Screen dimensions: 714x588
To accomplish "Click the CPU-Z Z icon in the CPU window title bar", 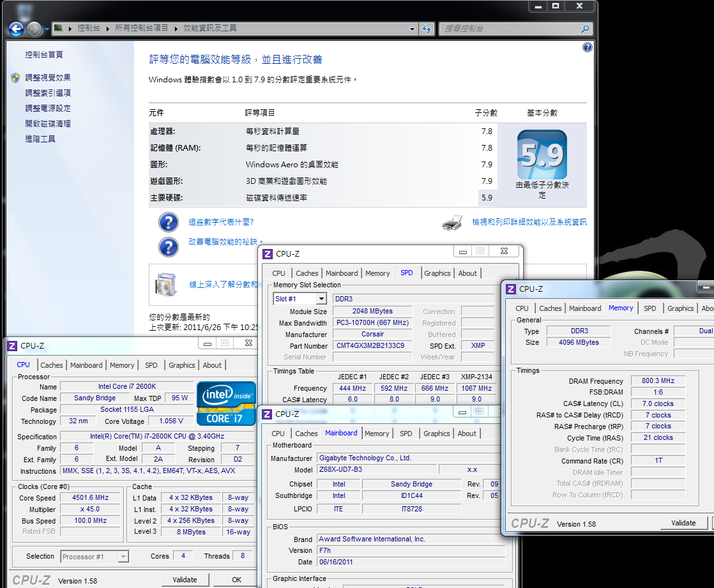I will 12,346.
